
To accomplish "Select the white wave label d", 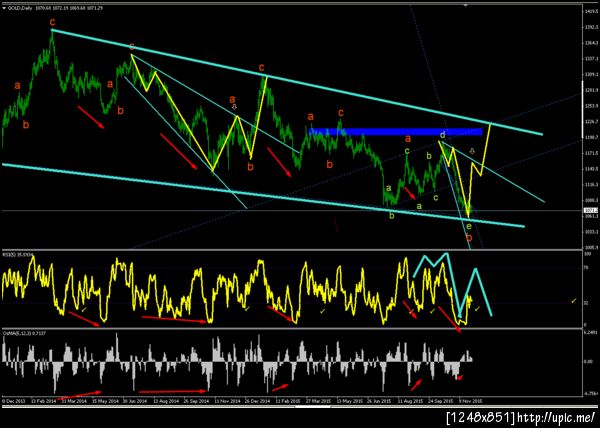I will [x=442, y=135].
